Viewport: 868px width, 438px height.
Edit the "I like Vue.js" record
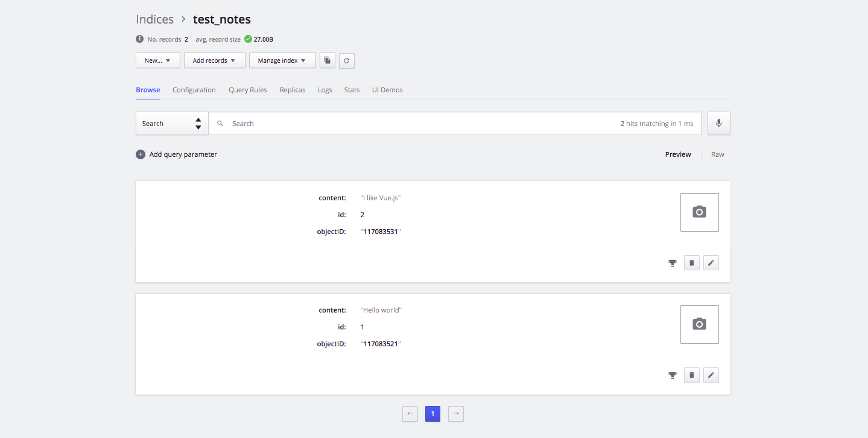[x=711, y=263]
